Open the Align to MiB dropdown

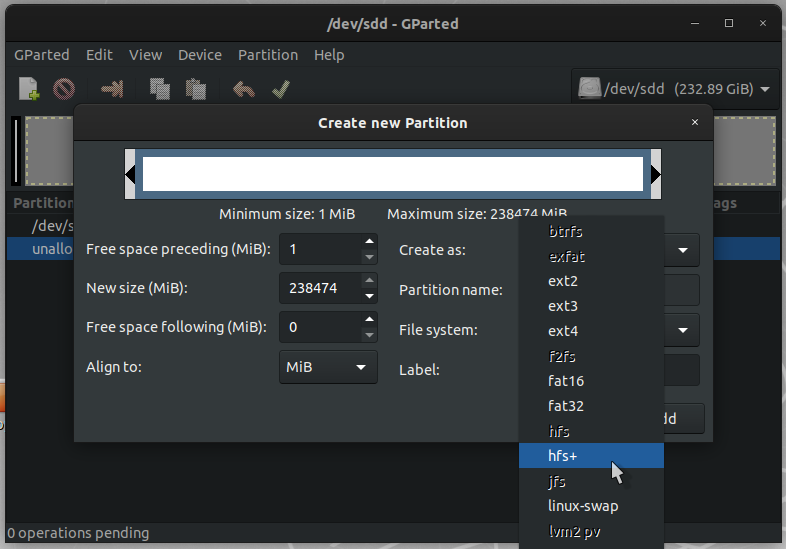328,367
